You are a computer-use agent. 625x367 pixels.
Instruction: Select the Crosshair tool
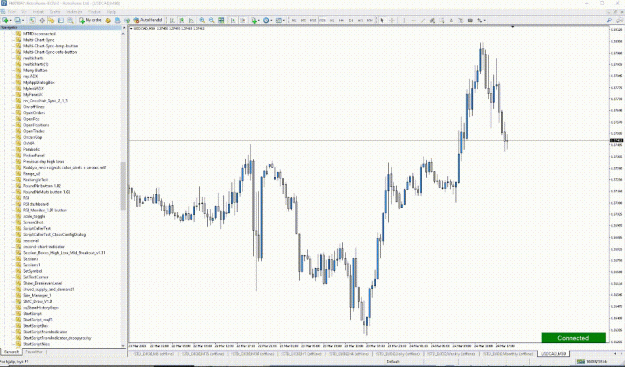[392, 20]
